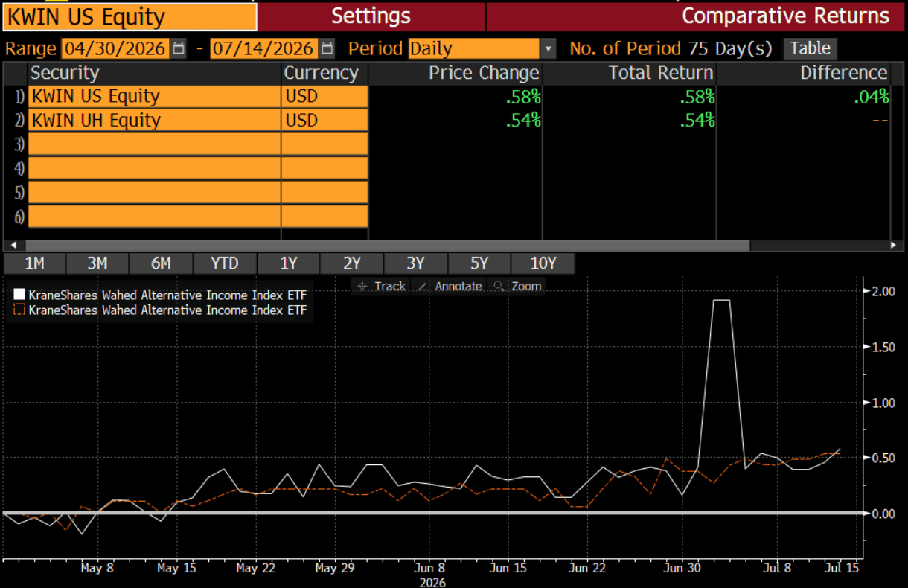Expand the Period Daily dropdown arrow
This screenshot has height=588, width=908.
pyautogui.click(x=549, y=49)
